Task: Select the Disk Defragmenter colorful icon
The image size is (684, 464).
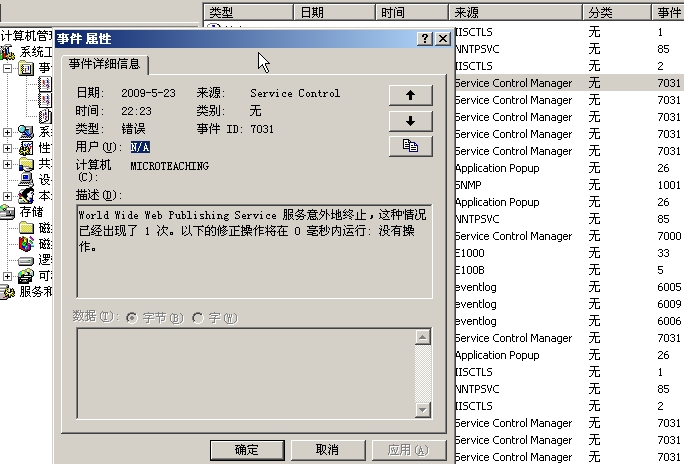Action: click(x=26, y=244)
